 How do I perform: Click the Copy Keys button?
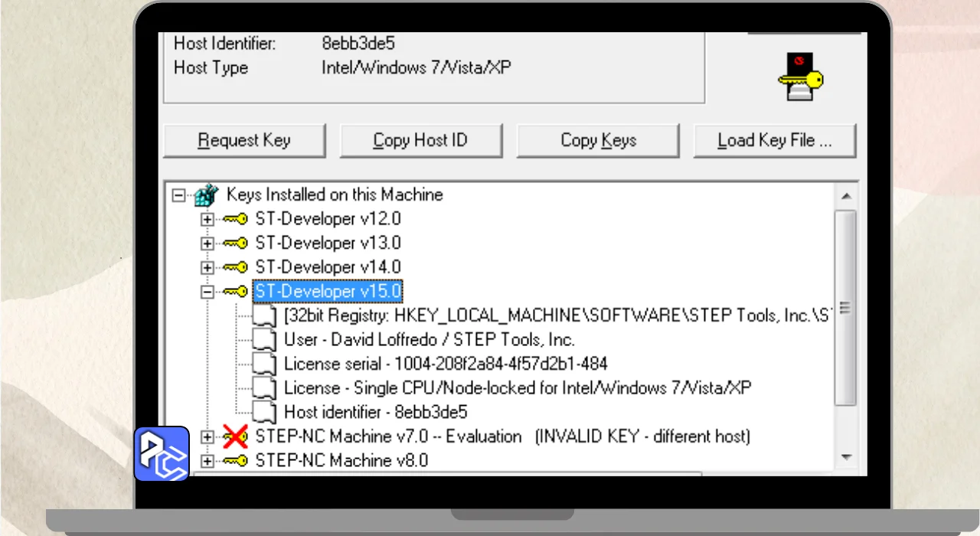click(x=598, y=140)
